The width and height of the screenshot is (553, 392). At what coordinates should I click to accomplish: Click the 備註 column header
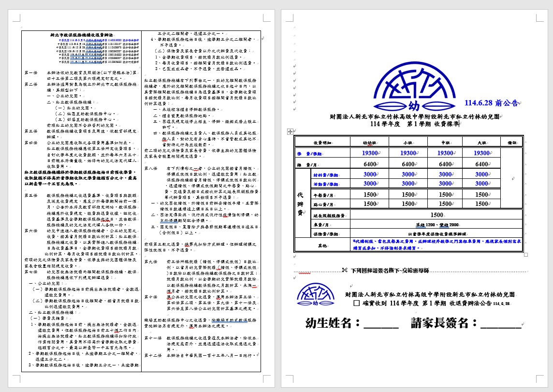[x=512, y=143]
